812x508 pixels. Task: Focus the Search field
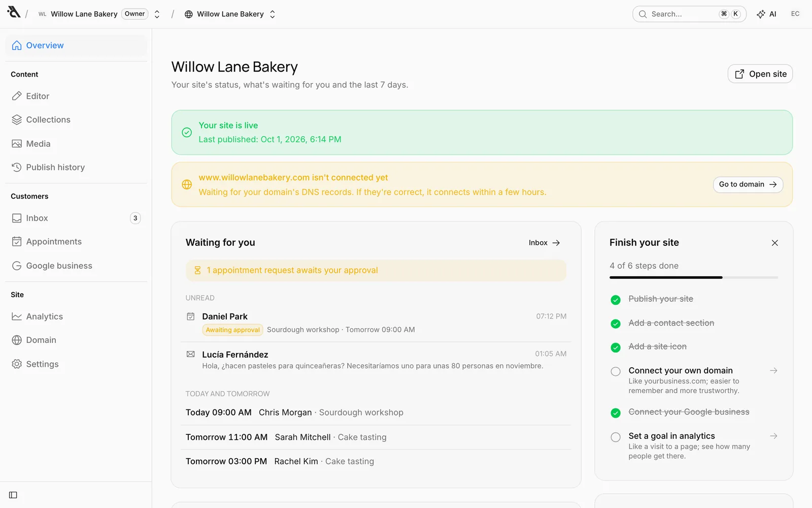pyautogui.click(x=689, y=14)
